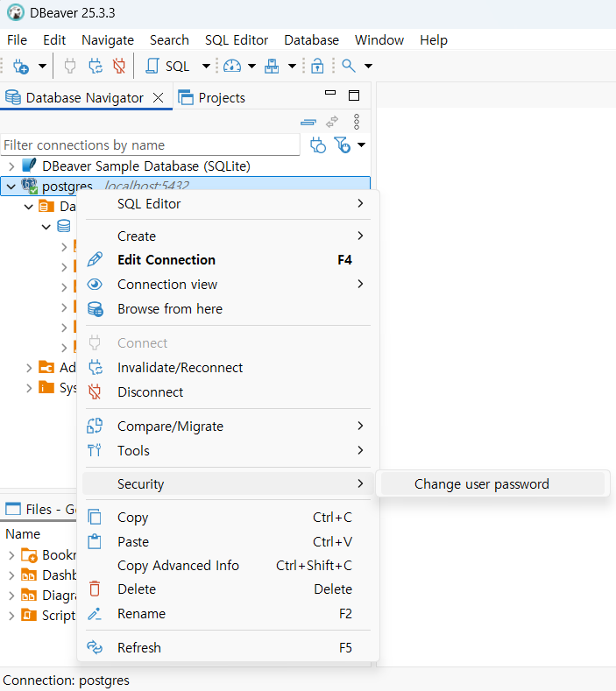
Task: Expand DBeaver Sample Database (SQLite) node
Action: (x=11, y=166)
